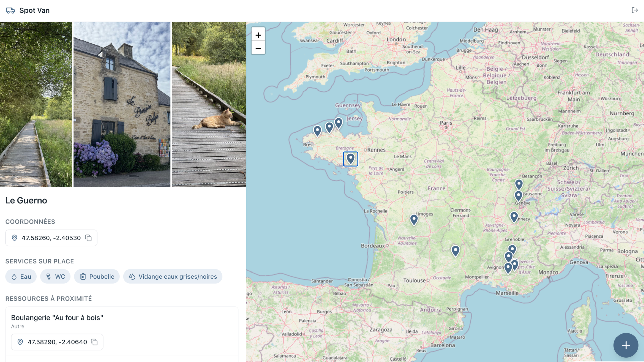Click the 47.58260, -2.40530 coordinates text
644x362 pixels.
point(51,238)
